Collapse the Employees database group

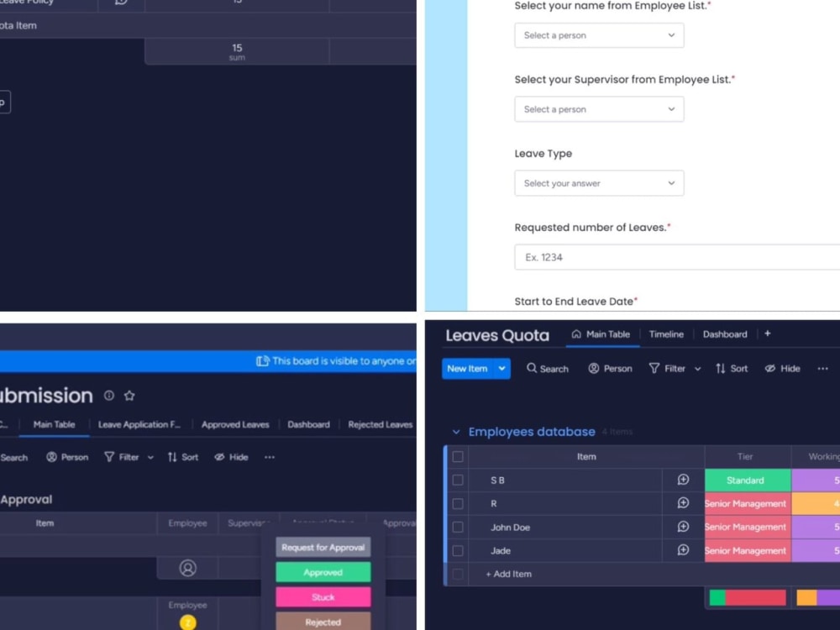pos(456,432)
